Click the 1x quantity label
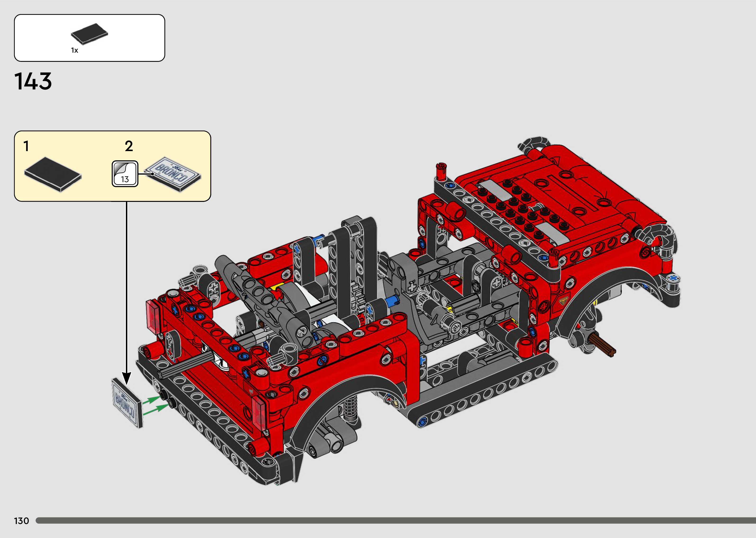This screenshot has height=538, width=756. click(74, 50)
